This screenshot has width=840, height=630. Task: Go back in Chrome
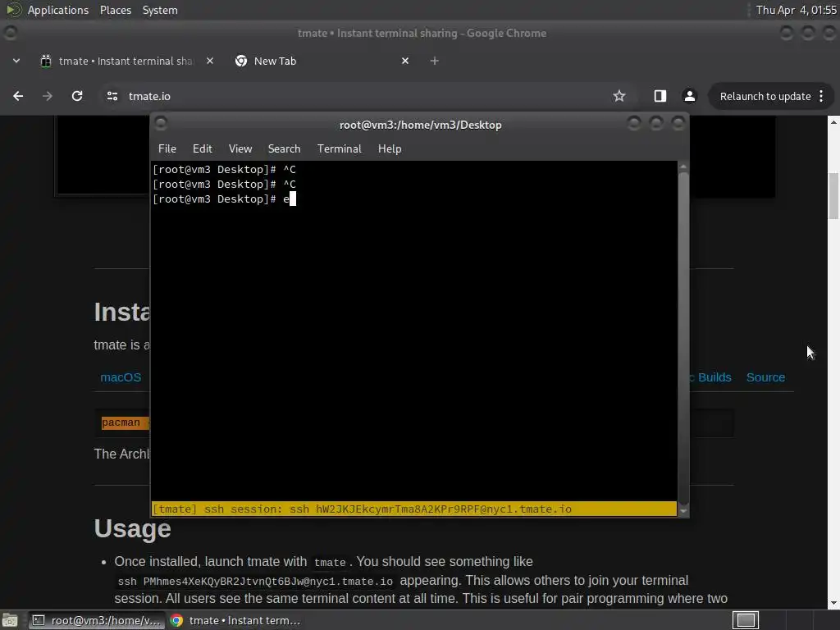click(x=18, y=96)
